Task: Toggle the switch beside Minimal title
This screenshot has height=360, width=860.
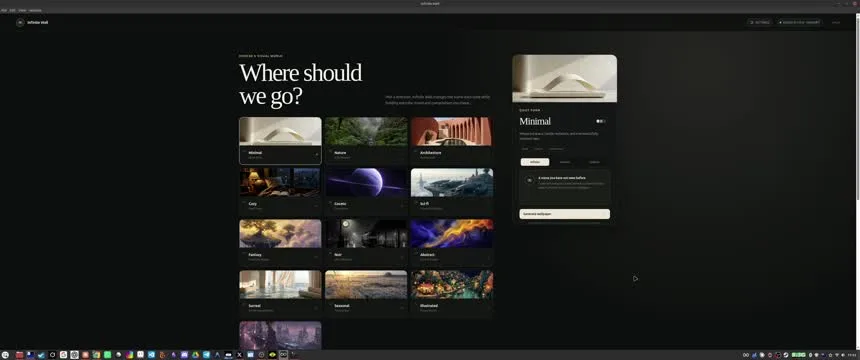Action: [x=601, y=121]
